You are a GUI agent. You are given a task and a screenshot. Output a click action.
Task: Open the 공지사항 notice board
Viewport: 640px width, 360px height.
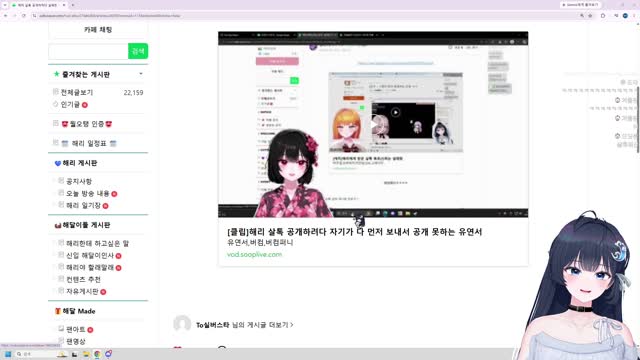coord(79,181)
